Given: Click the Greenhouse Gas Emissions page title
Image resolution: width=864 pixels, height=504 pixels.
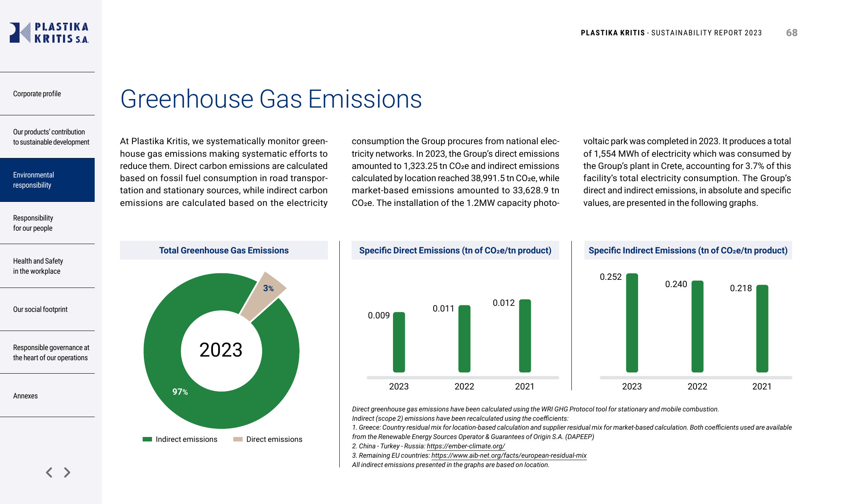Looking at the screenshot, I should [x=271, y=99].
